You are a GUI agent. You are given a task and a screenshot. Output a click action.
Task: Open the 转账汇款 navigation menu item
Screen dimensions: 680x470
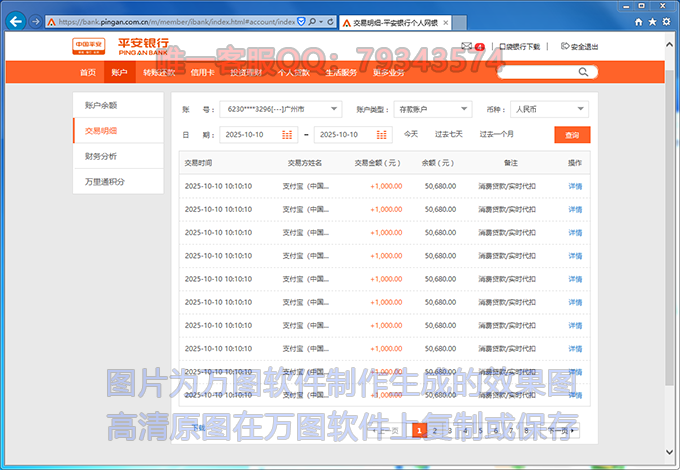pos(158,72)
